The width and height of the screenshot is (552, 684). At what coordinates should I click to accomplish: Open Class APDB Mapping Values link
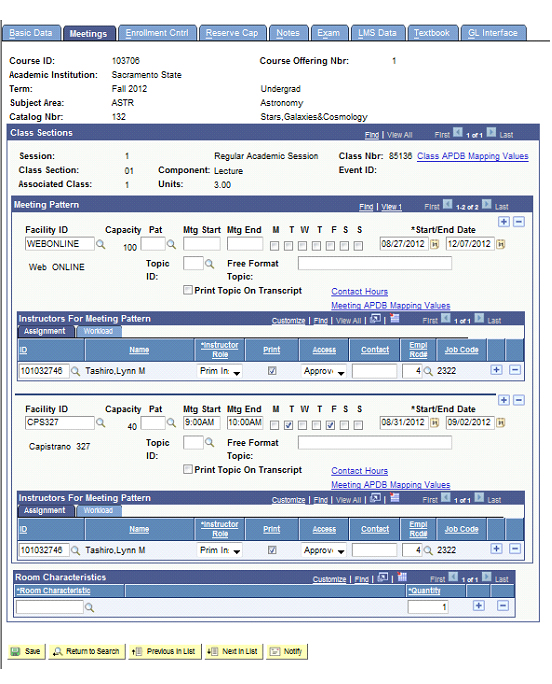(x=473, y=156)
